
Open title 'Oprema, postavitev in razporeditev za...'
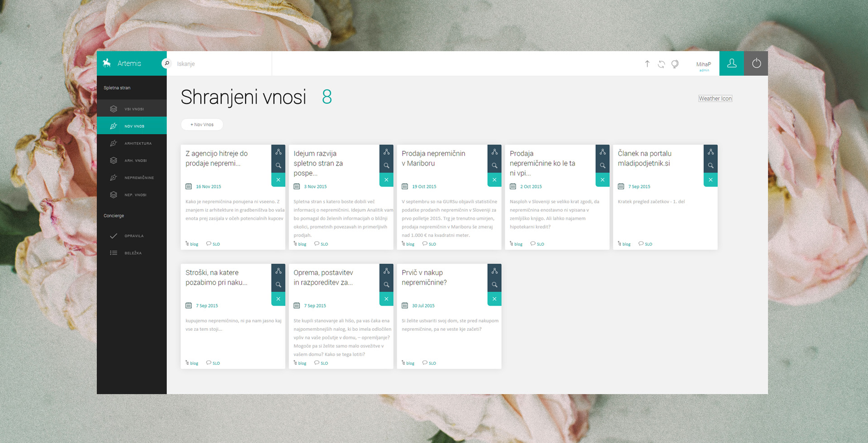pos(323,277)
